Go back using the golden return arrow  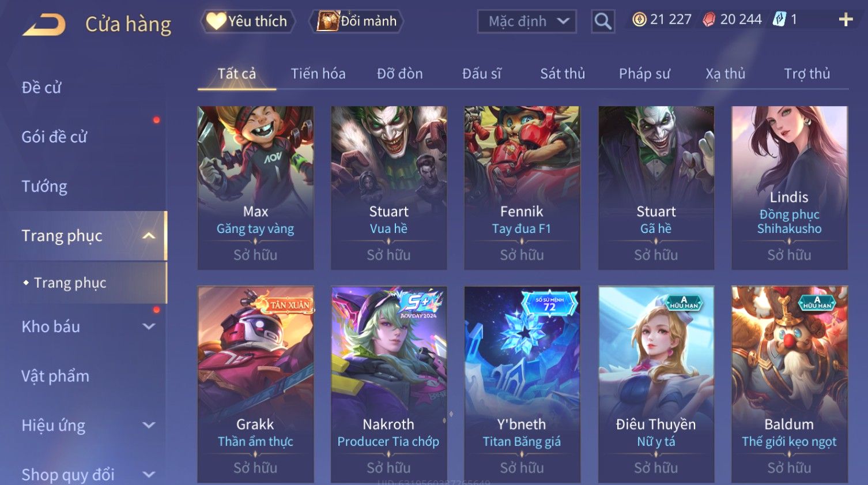[44, 25]
